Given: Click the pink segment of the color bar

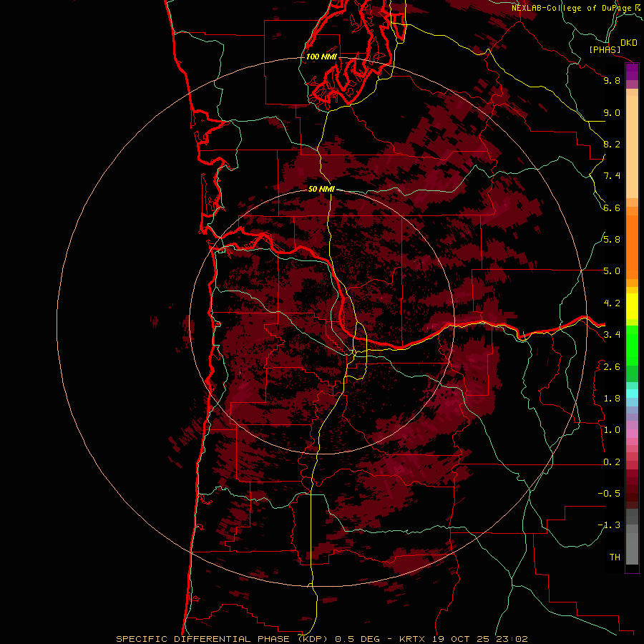Looking at the screenshot, I should (632, 434).
